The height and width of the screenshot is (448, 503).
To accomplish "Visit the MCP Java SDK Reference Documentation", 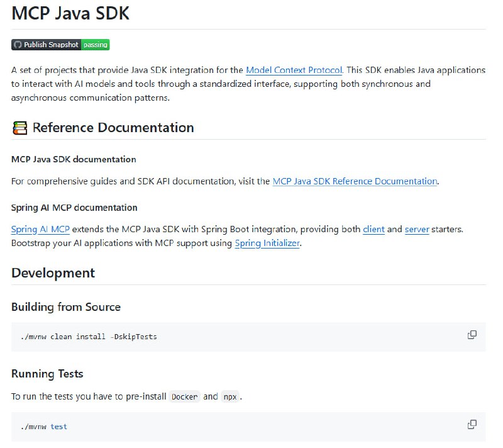I will click(354, 181).
